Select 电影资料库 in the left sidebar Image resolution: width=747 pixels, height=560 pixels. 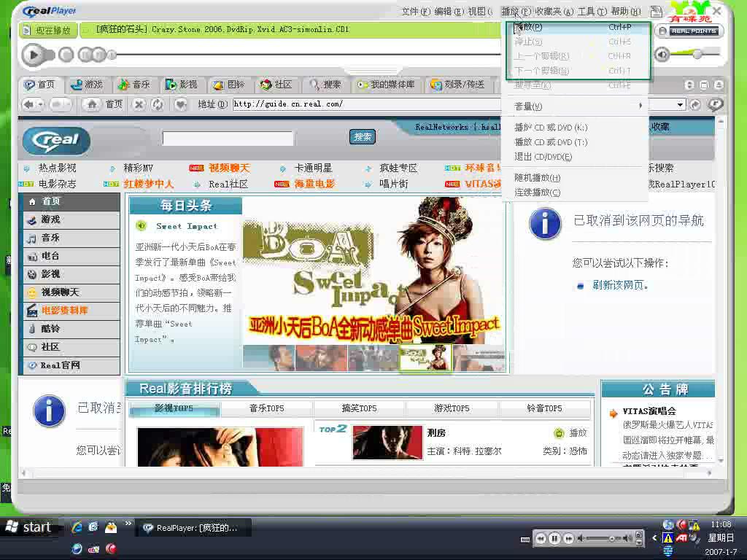[71, 311]
